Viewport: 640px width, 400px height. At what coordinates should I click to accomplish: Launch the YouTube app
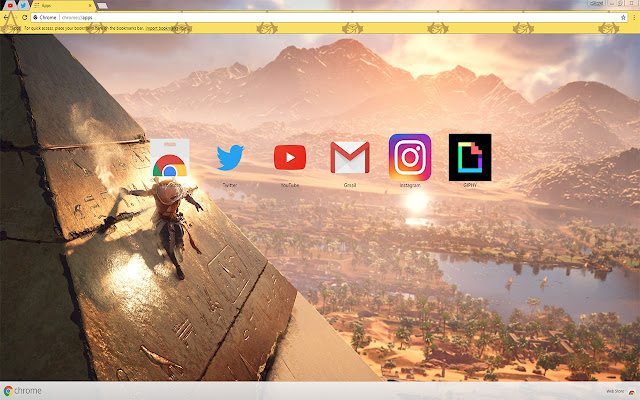[x=290, y=157]
